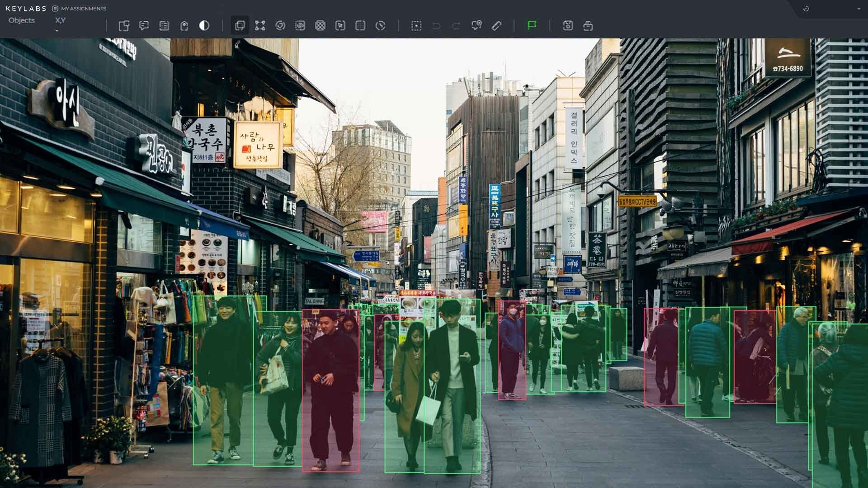This screenshot has width=868, height=488.
Task: Click the dashed square center-point icon
Action: click(x=416, y=26)
